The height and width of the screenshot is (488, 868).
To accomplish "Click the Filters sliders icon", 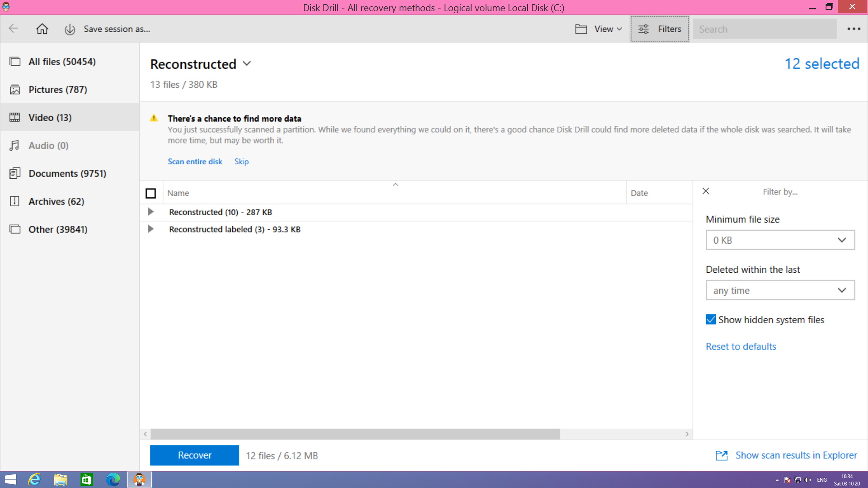I will [x=643, y=29].
